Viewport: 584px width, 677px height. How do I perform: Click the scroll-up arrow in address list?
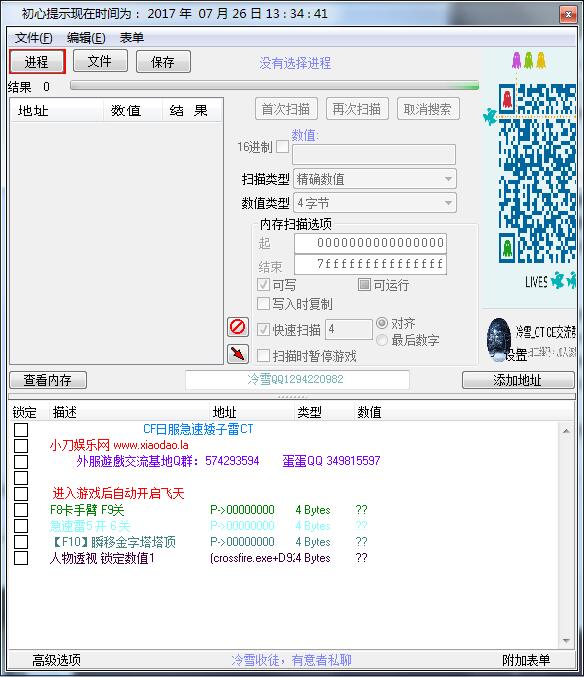566,431
